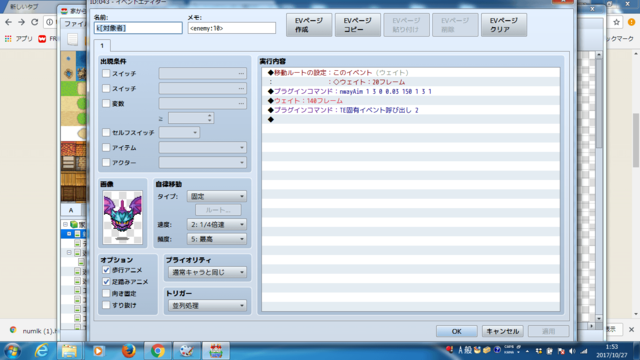640x360 pixels.
Task: Click event character image thumbnail
Action: click(122, 218)
